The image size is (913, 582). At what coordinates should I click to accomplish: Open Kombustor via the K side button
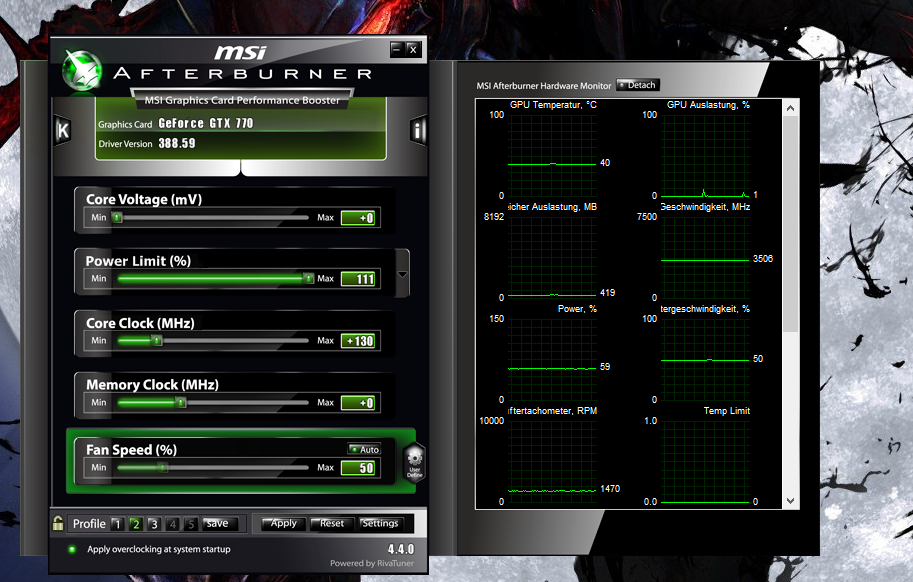(62, 130)
